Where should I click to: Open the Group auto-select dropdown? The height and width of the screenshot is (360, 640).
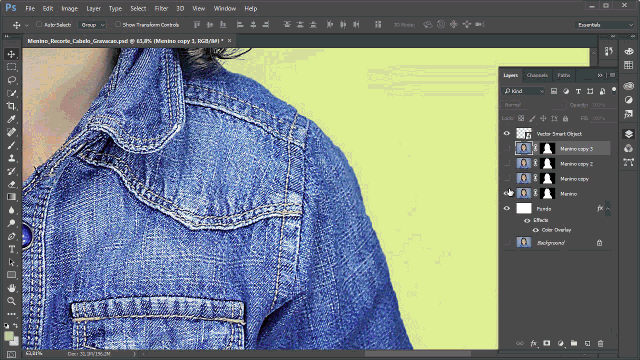pos(92,25)
